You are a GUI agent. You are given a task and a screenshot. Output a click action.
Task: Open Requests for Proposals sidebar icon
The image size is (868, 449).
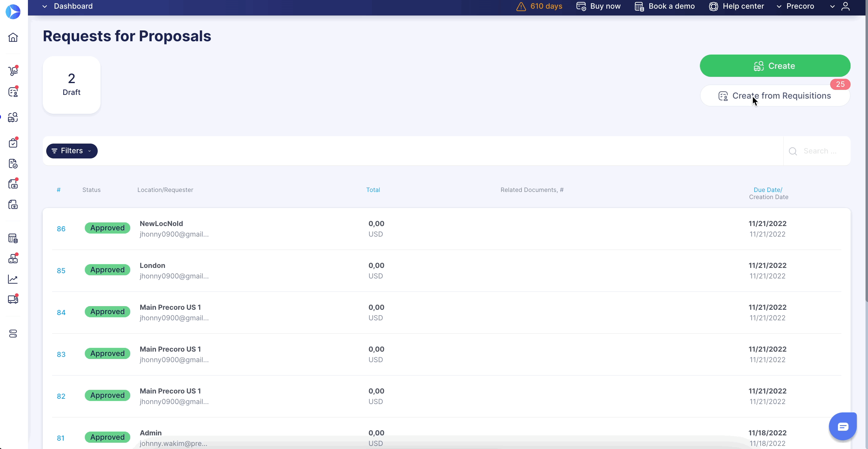pyautogui.click(x=13, y=117)
